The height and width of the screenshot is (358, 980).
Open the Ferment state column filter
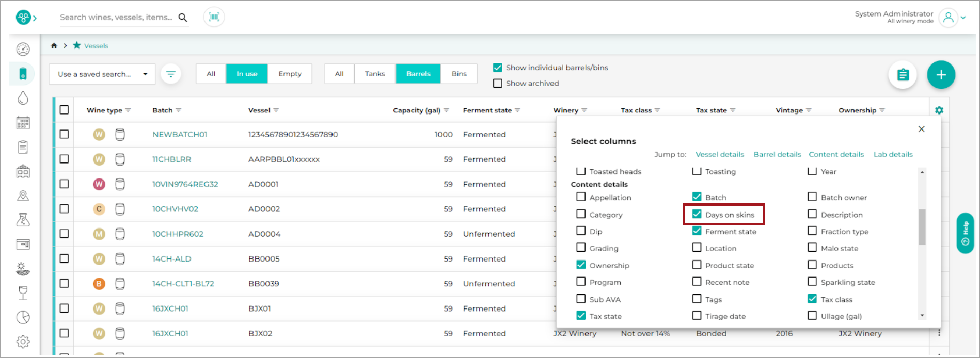[x=518, y=110]
